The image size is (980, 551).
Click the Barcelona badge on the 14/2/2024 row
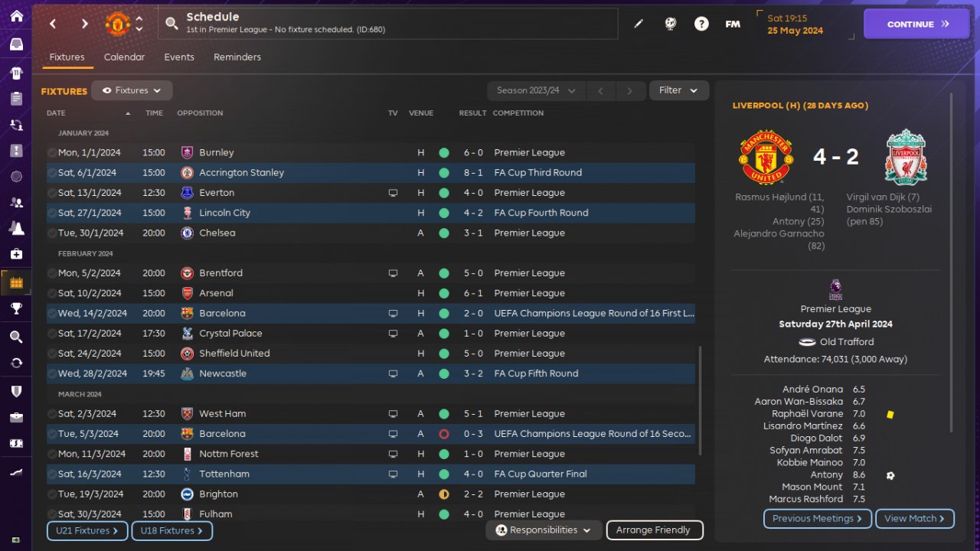187,313
